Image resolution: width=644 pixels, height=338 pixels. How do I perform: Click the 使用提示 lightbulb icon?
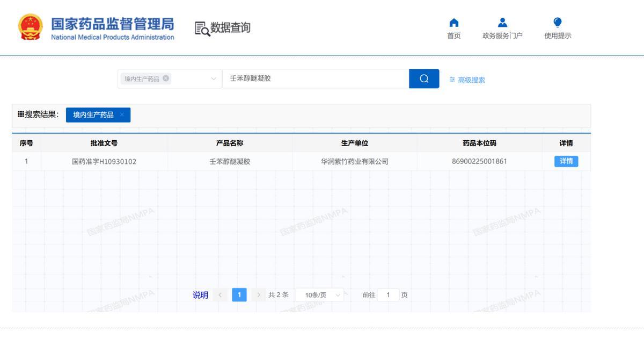click(x=558, y=23)
